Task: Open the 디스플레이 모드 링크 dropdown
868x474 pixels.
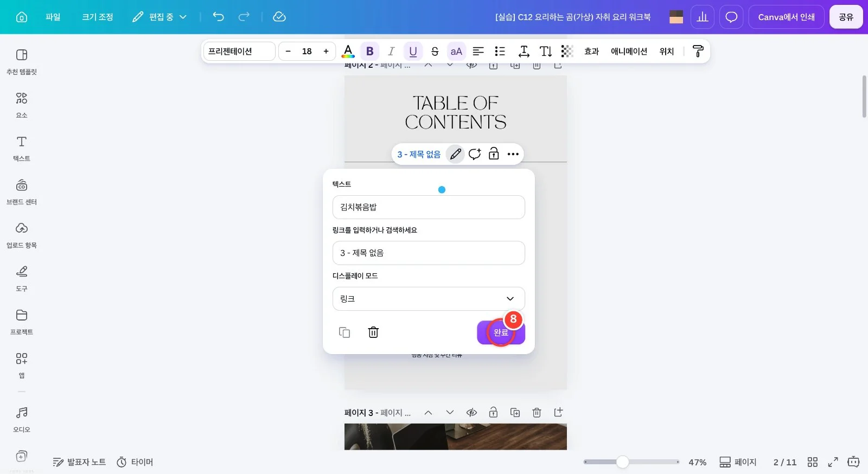Action: pyautogui.click(x=429, y=299)
